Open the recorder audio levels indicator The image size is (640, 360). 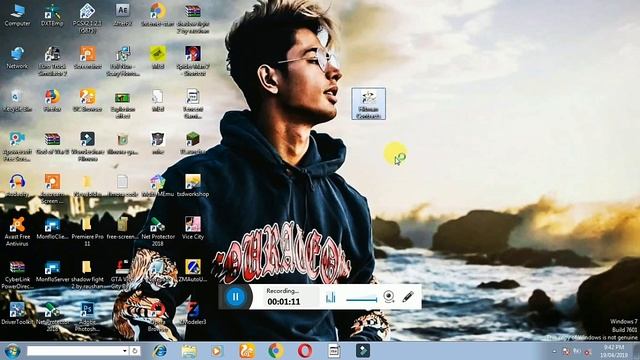330,297
